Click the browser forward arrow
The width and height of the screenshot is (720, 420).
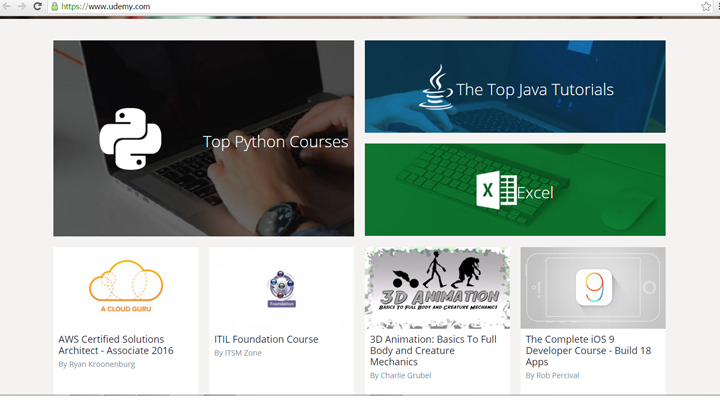pyautogui.click(x=22, y=6)
